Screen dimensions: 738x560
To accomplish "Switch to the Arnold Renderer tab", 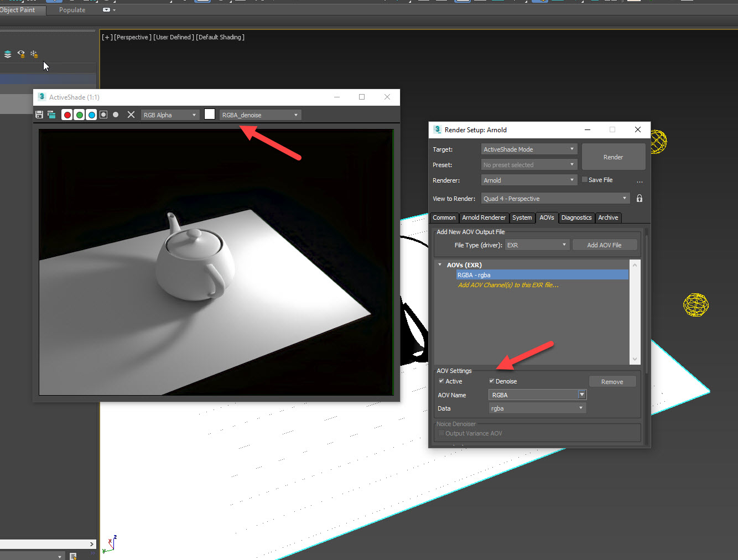I will coord(484,217).
